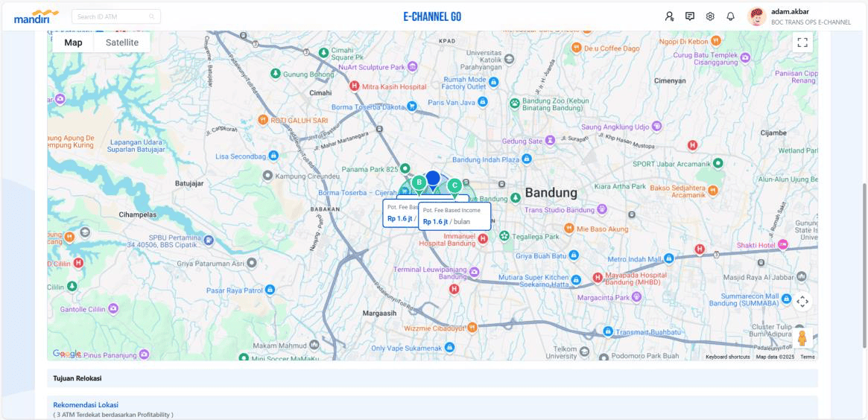Viewport: 868px width, 420px height.
Task: Click the Bandung city label
Action: 551,193
